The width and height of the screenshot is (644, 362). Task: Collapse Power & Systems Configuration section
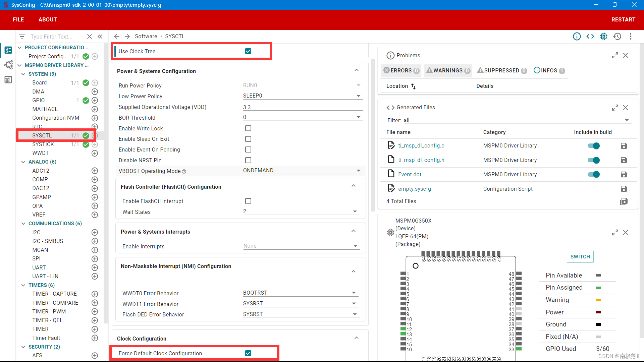(357, 70)
